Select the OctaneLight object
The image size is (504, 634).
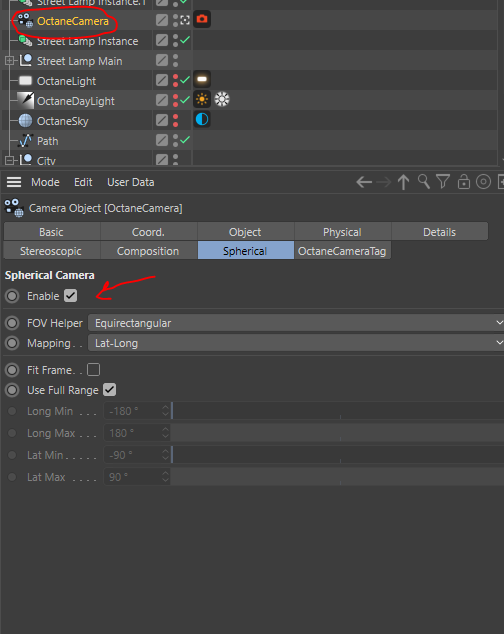[66, 81]
